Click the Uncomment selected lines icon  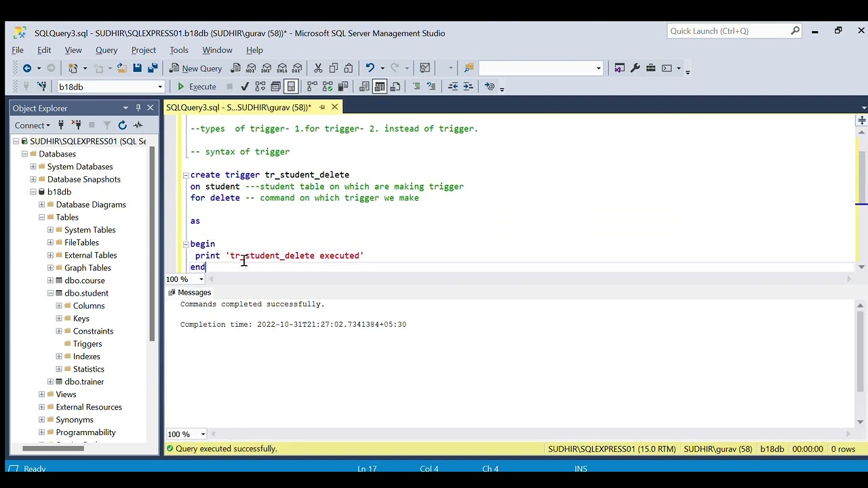coord(431,87)
